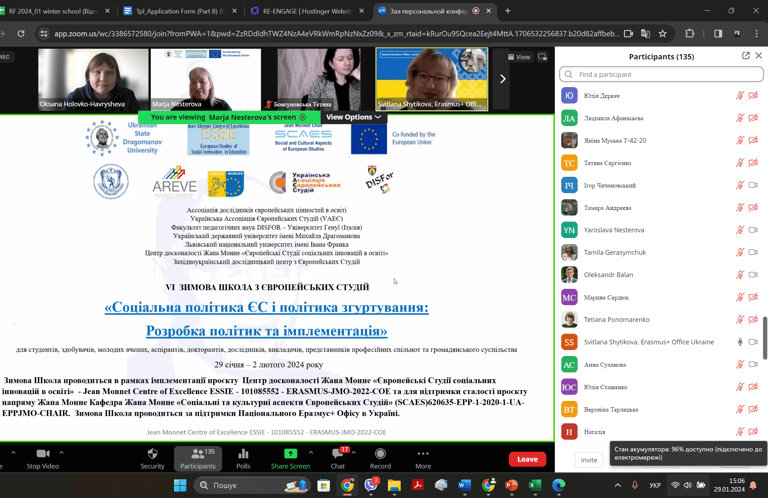Screen dimensions: 768x498
Task: Select Svitlana Shytikova highlighted video thumbnail
Action: pyautogui.click(x=432, y=79)
